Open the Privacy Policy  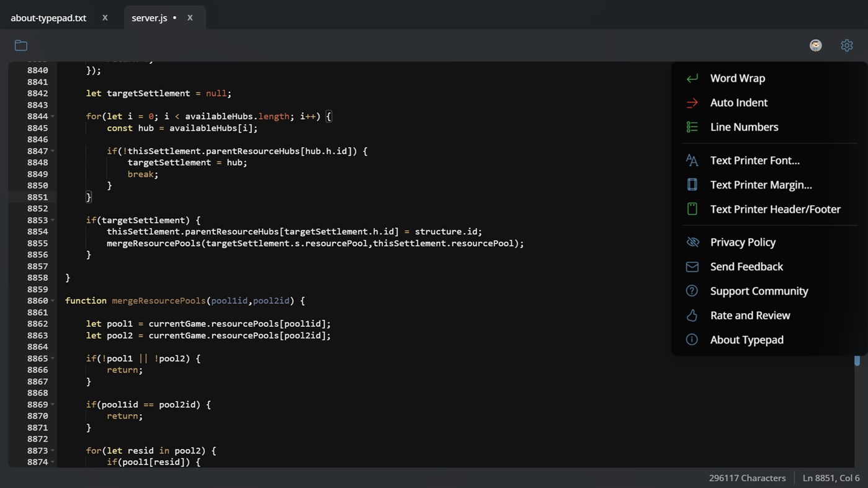click(x=743, y=242)
